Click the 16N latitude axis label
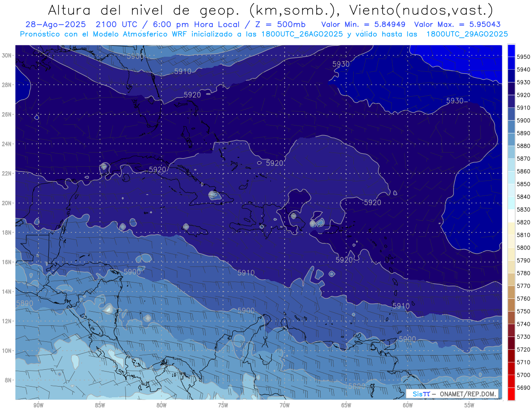Viewport: 532px width, 411px height. coord(7,262)
